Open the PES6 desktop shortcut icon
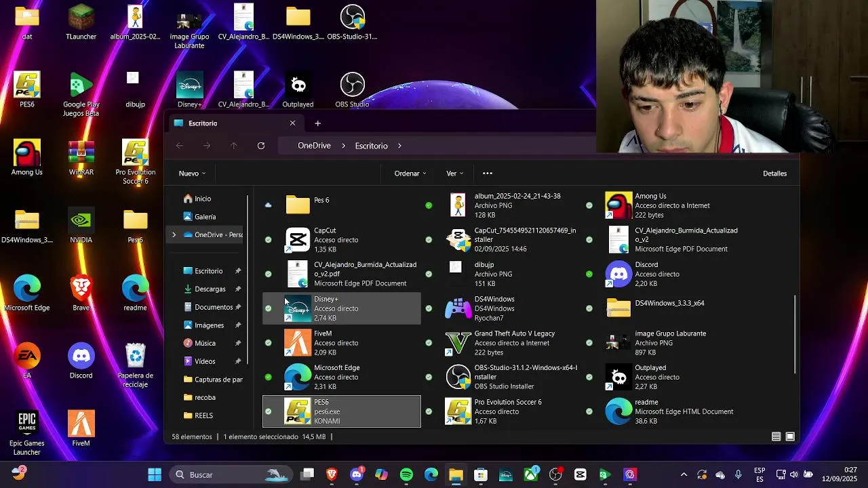The height and width of the screenshot is (488, 868). pos(27,90)
